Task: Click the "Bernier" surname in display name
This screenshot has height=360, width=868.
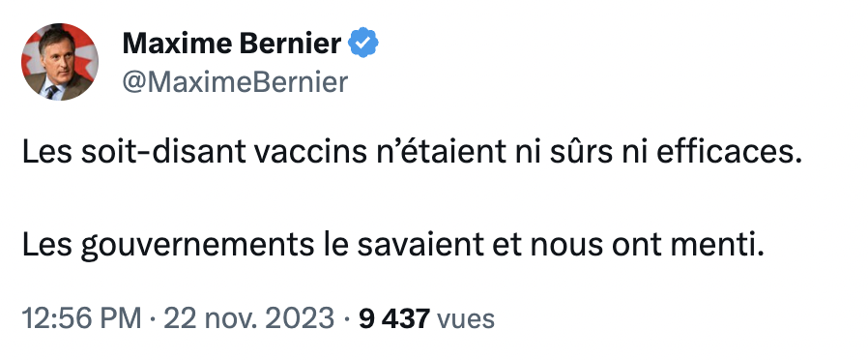Action: click(286, 43)
